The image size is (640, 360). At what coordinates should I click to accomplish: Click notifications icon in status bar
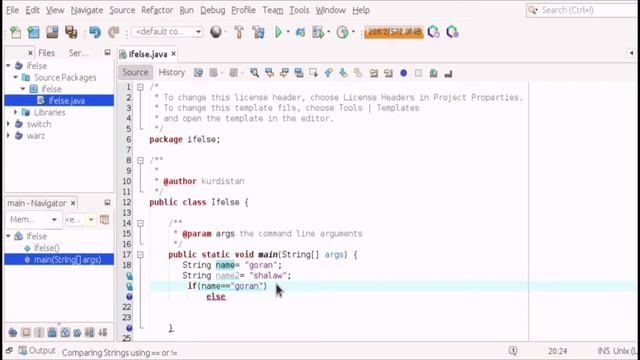click(513, 351)
